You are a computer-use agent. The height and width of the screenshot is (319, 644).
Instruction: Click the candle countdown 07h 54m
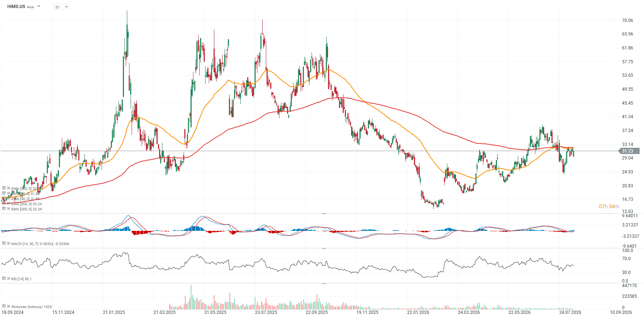609,207
